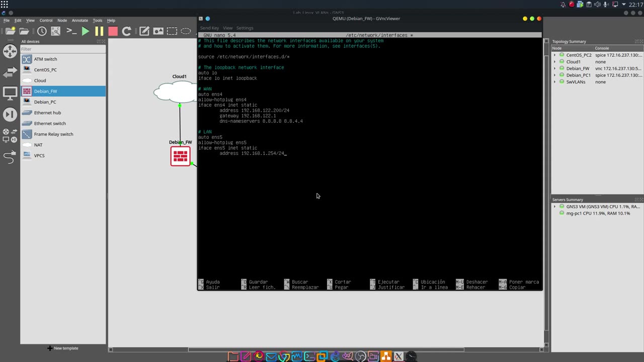Viewport: 644px width, 362px height.
Task: Open the Control menu
Action: [x=46, y=21]
